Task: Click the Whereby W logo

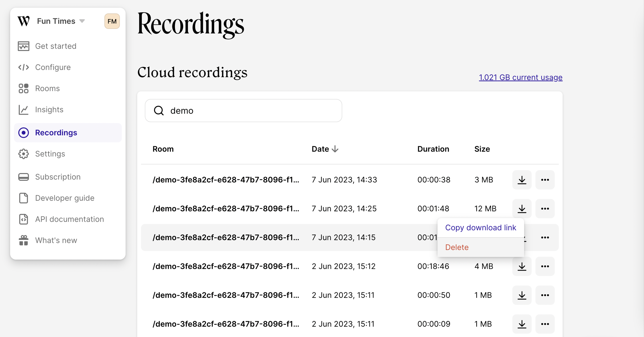Action: click(24, 21)
